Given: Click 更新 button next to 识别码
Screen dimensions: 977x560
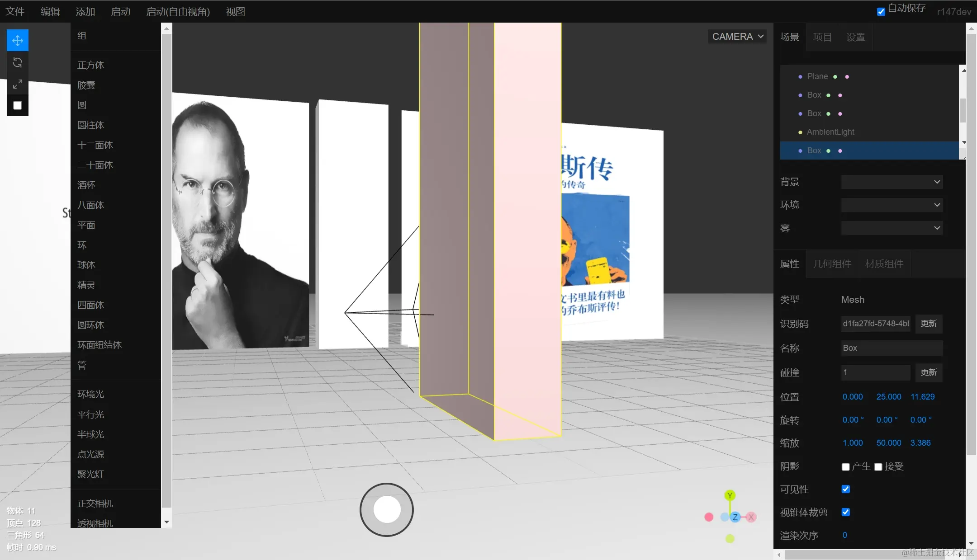Looking at the screenshot, I should (929, 324).
